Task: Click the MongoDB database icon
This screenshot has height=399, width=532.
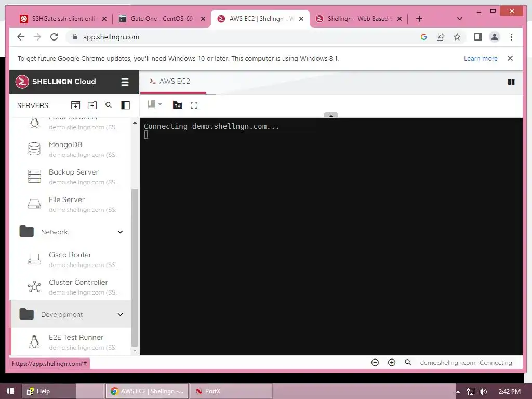Action: [x=34, y=149]
